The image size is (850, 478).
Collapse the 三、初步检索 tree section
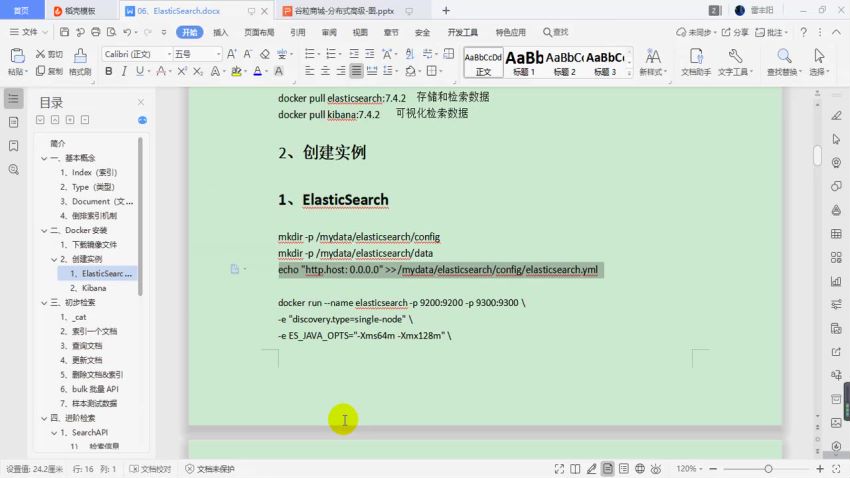pos(44,302)
